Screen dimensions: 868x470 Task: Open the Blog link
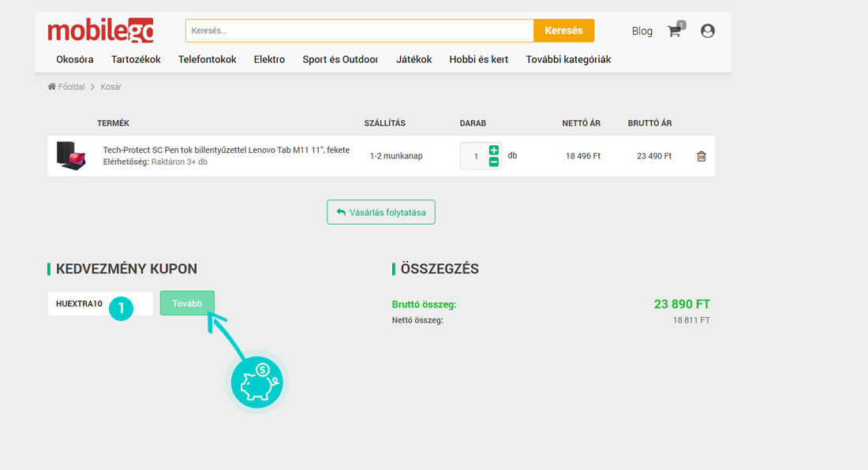click(x=642, y=31)
